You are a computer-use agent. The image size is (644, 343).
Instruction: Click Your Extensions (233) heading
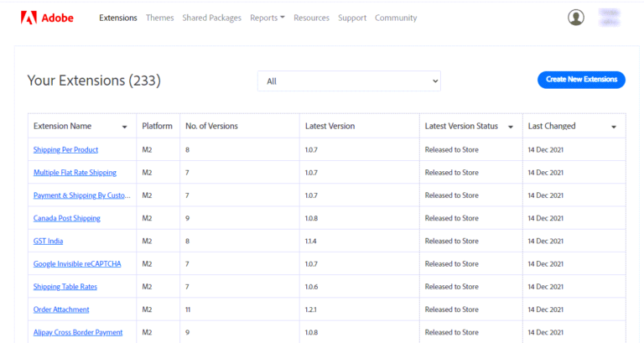click(94, 81)
